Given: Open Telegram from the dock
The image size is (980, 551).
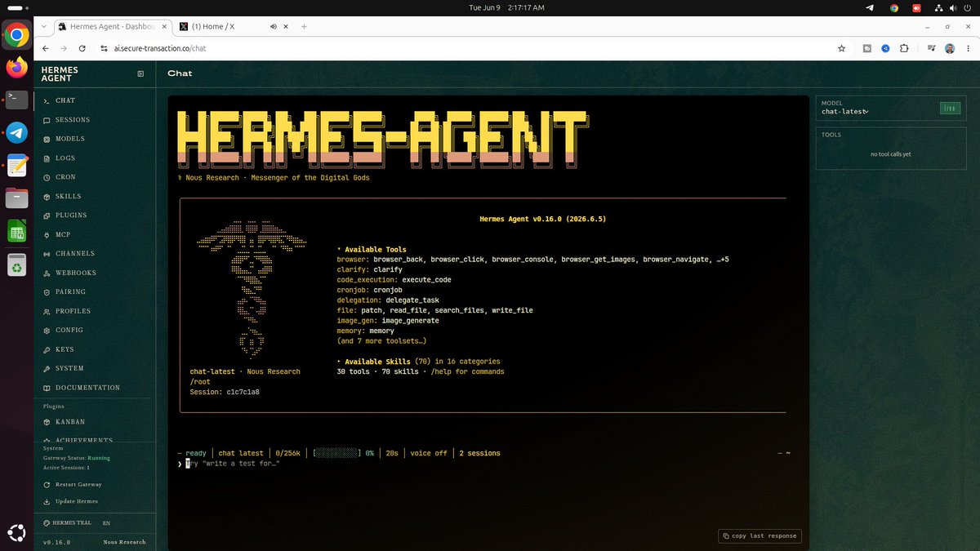Looking at the screenshot, I should pyautogui.click(x=17, y=132).
